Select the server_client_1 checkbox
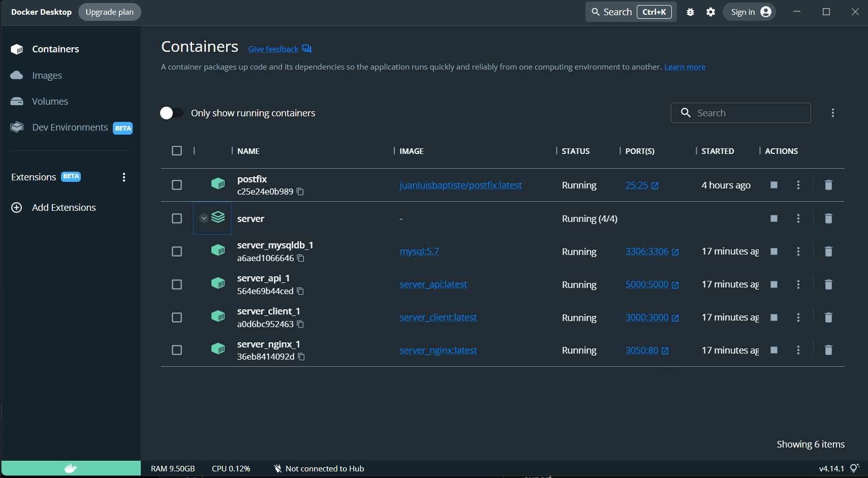The width and height of the screenshot is (868, 478). (177, 317)
